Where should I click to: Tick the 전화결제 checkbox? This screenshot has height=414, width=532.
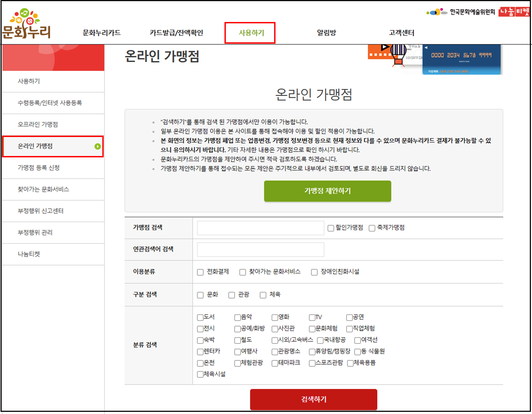[x=200, y=272]
